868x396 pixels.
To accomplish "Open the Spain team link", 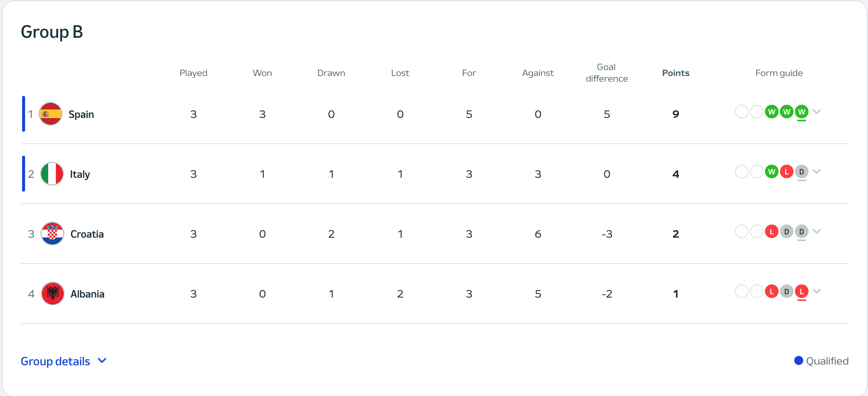I will 81,114.
